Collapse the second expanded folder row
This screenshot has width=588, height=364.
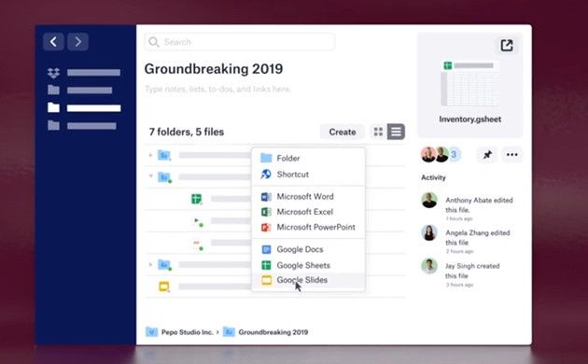(151, 175)
